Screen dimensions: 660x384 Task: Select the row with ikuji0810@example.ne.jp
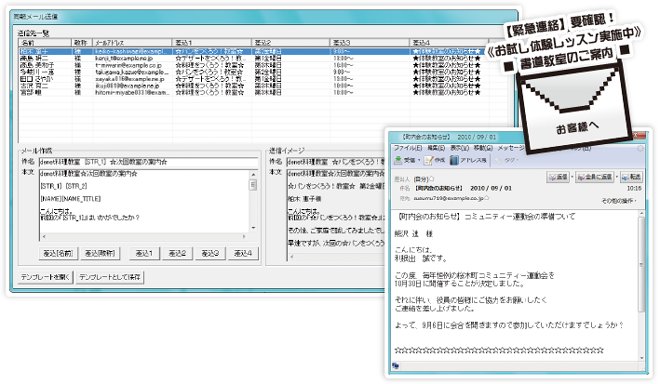tap(264, 85)
